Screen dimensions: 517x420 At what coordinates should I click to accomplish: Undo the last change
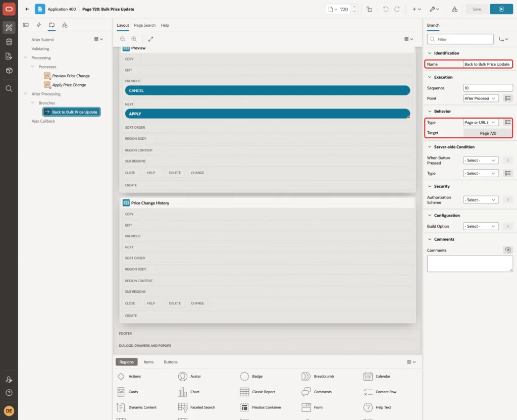click(386, 9)
